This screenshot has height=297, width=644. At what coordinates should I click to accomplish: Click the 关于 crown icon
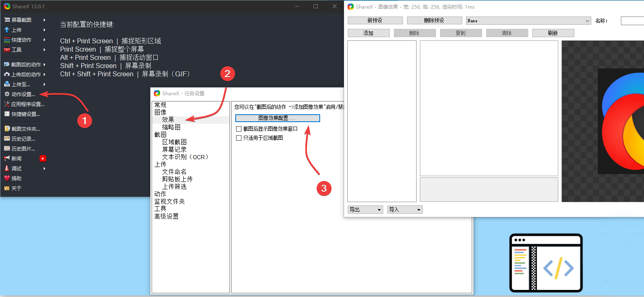click(7, 188)
